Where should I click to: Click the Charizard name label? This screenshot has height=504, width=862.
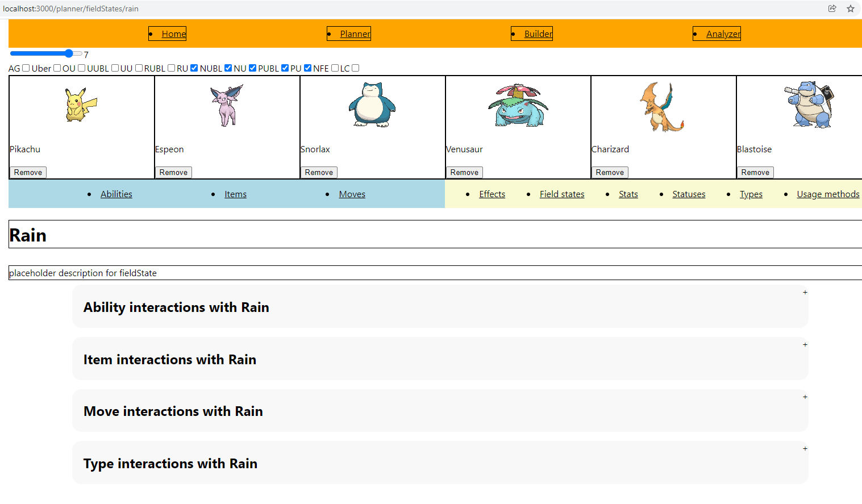pyautogui.click(x=610, y=149)
